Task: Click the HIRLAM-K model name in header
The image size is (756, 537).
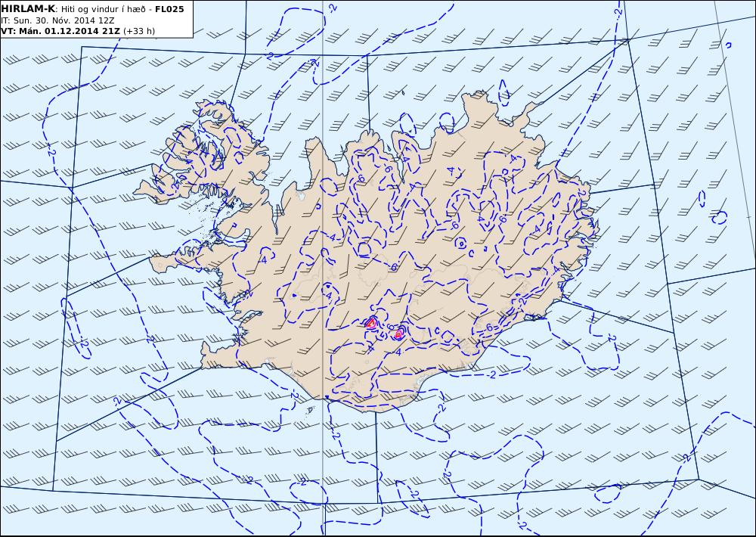Action: click(28, 9)
